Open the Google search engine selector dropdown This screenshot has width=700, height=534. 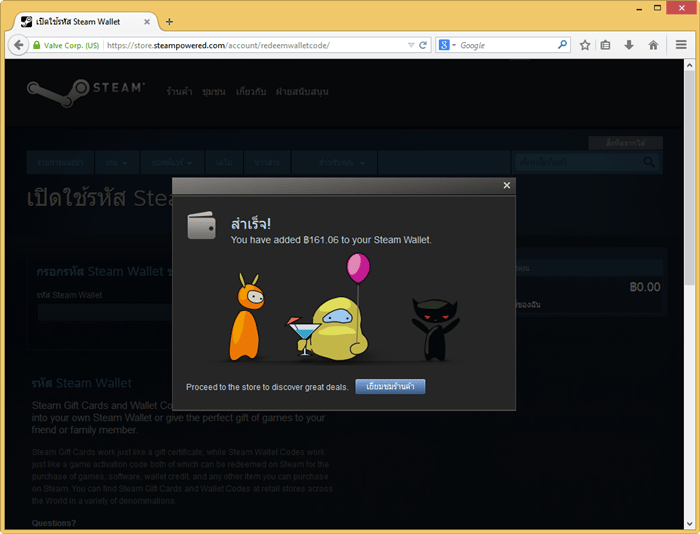tap(447, 45)
